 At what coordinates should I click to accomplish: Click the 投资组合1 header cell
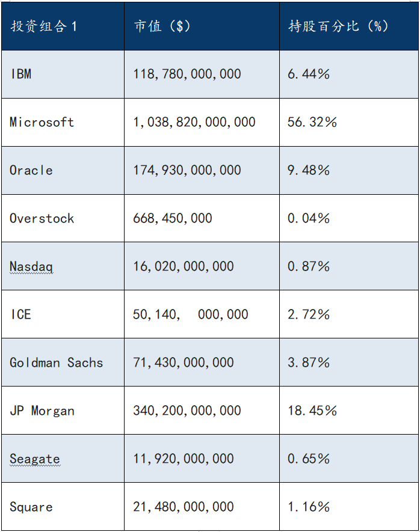click(x=44, y=26)
